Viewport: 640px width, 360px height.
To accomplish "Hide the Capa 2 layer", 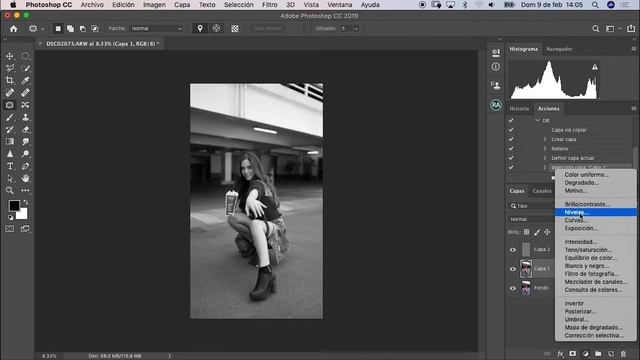I will tap(513, 250).
